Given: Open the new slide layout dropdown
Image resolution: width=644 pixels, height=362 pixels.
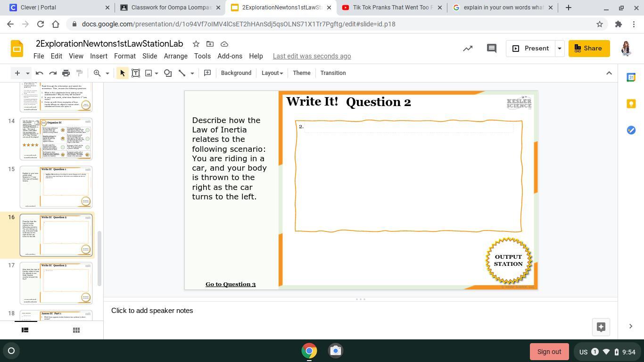Looking at the screenshot, I should pos(28,73).
